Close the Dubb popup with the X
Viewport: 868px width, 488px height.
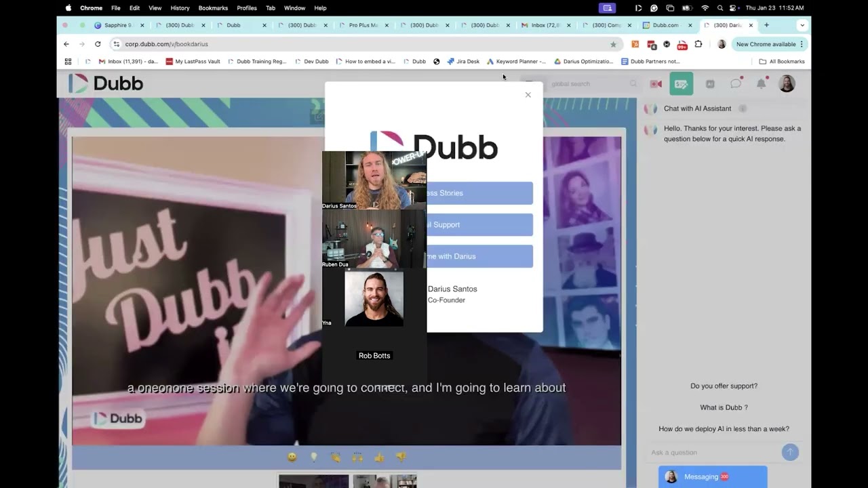pos(528,95)
